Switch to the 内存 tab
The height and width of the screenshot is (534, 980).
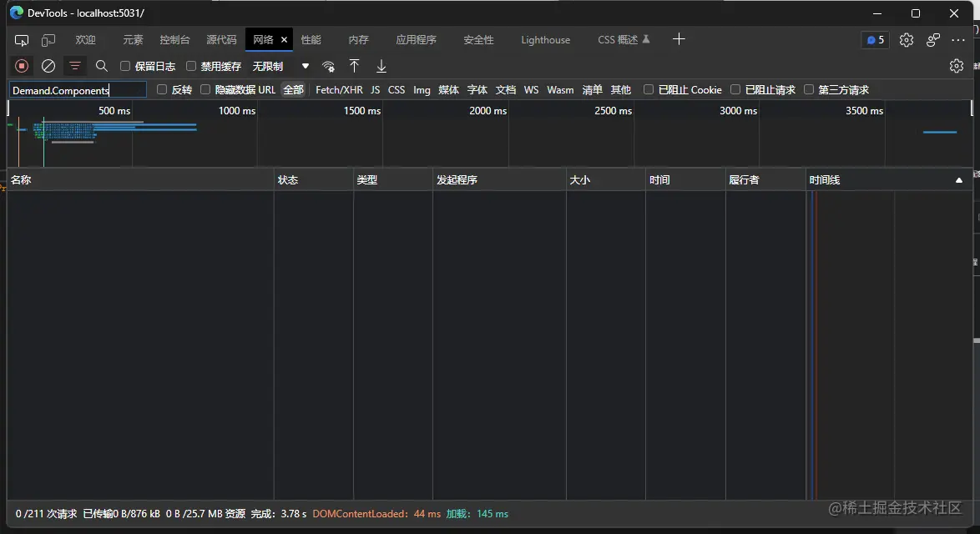click(358, 40)
